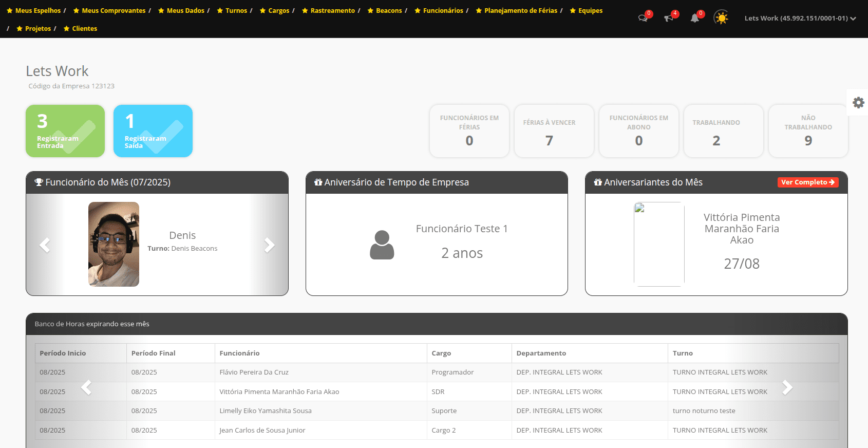Open Meus Espelhos menu
Image resolution: width=868 pixels, height=448 pixels.
point(33,10)
